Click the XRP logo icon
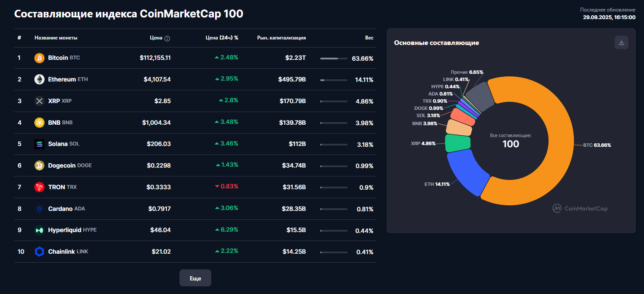 click(39, 101)
